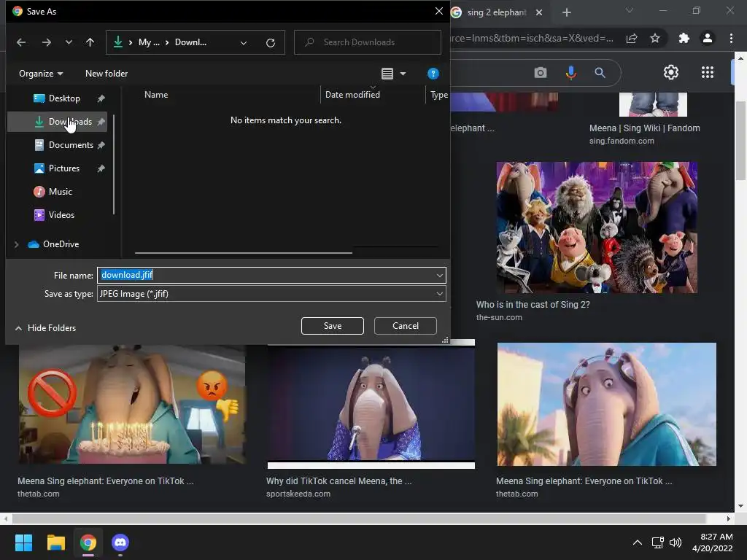Refresh the Downloads folder listing

coord(271,43)
